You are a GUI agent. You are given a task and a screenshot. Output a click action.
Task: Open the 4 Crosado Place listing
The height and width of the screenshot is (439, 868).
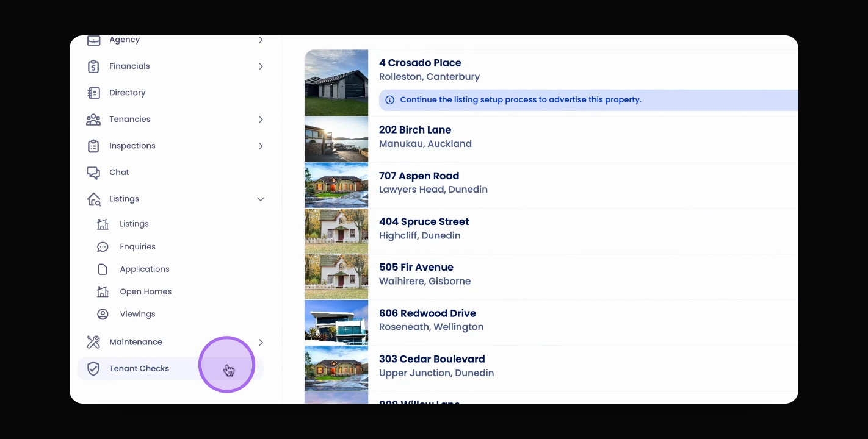[x=420, y=63]
